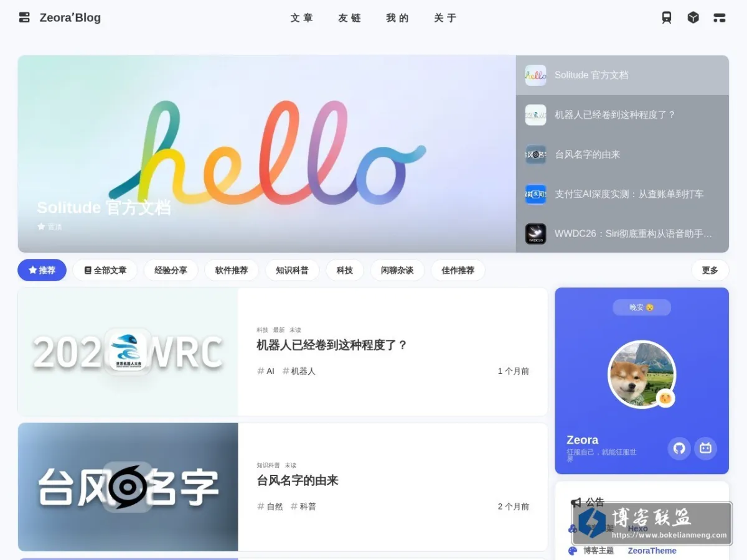Click the 博客主题 label
The height and width of the screenshot is (560, 747).
pos(598,551)
